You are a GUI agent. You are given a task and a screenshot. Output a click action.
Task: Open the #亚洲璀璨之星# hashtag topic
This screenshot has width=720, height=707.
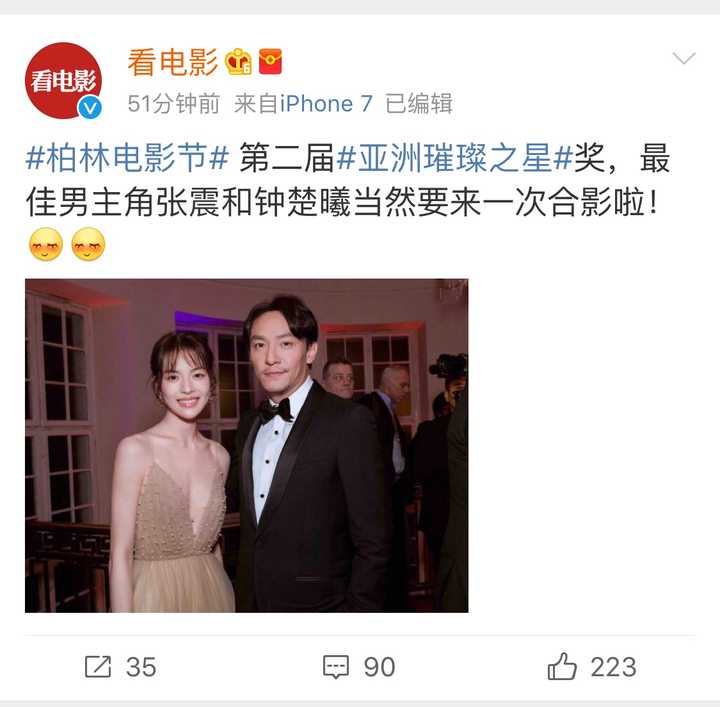[x=455, y=158]
